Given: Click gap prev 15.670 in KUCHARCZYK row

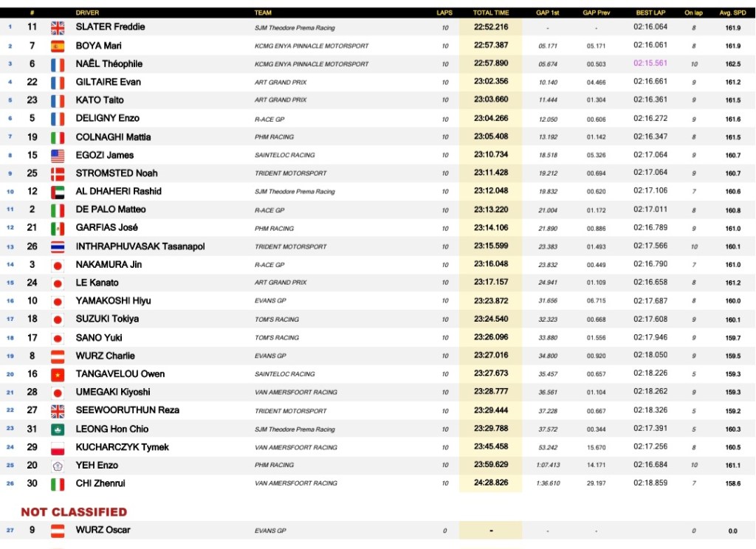Looking at the screenshot, I should (596, 448).
